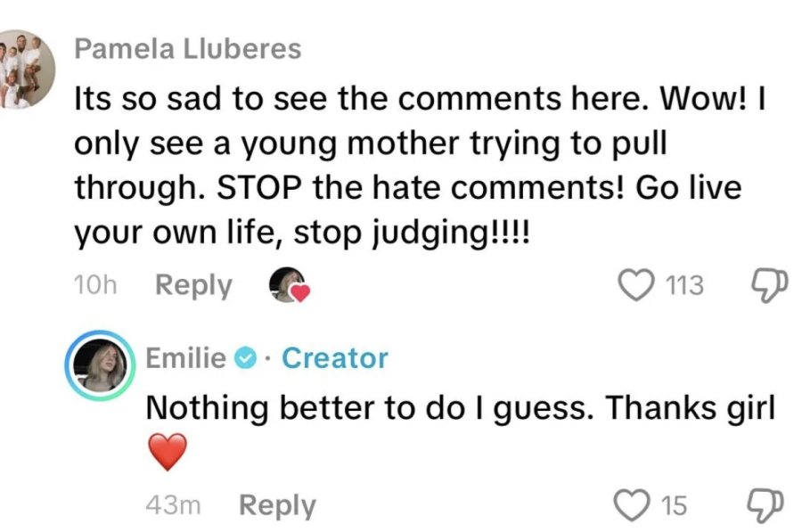This screenshot has width=802, height=532.
Task: Open Emilie's ringed profile avatar
Action: click(100, 364)
